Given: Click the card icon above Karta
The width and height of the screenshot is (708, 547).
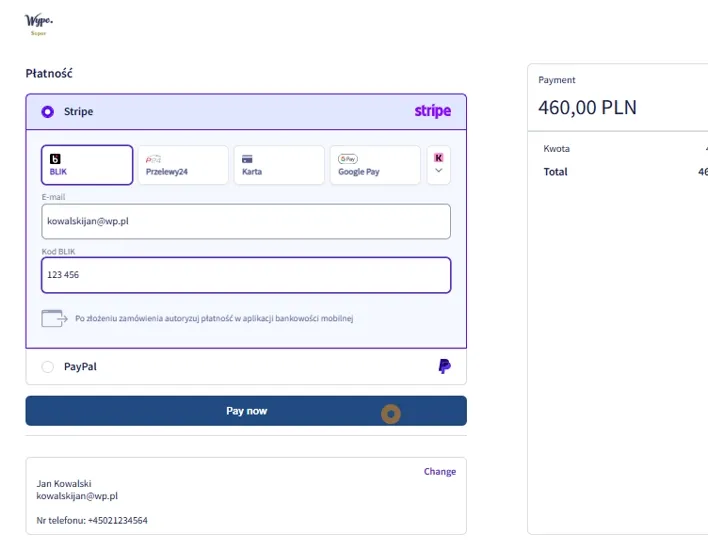Looking at the screenshot, I should click(247, 158).
